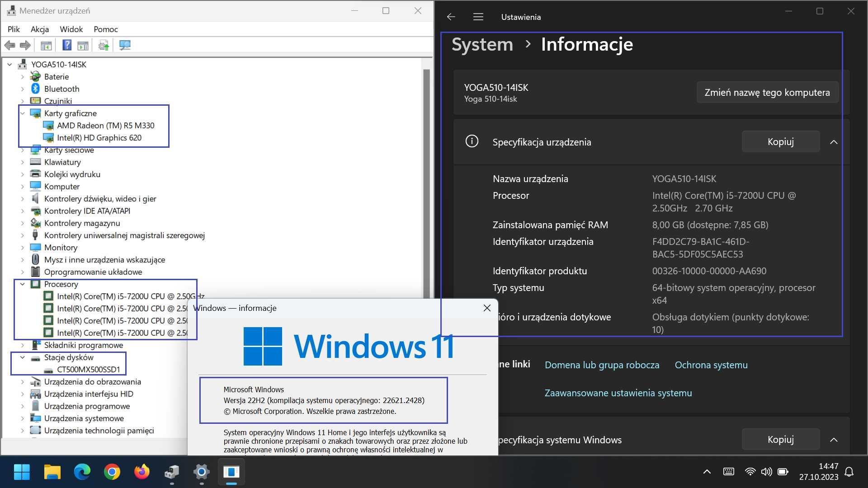This screenshot has width=868, height=488.
Task: Open the Settings hamburger navigation menu
Action: 478,17
